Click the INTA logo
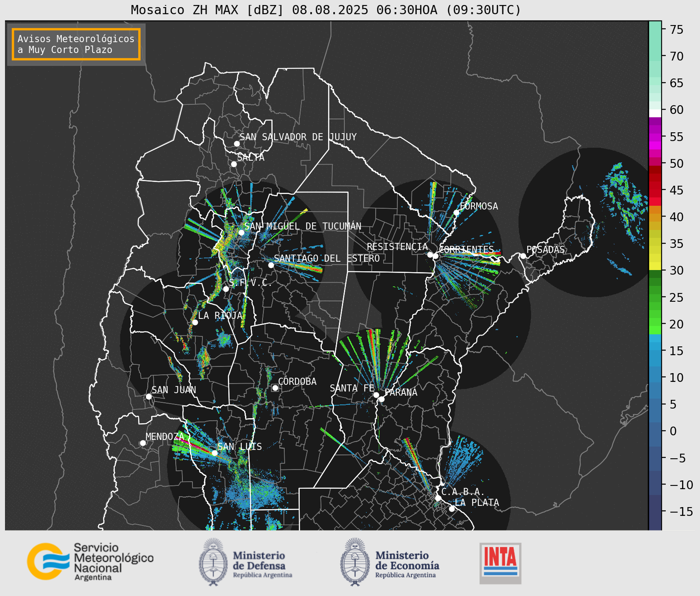 [x=500, y=563]
